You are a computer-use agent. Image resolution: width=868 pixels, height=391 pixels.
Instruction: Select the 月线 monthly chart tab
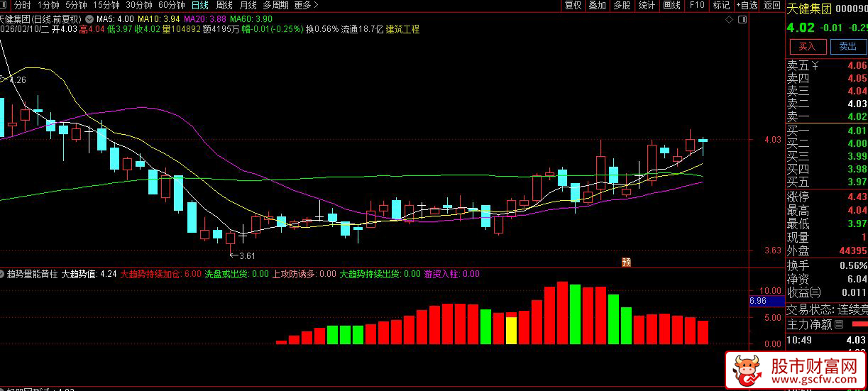(248, 5)
